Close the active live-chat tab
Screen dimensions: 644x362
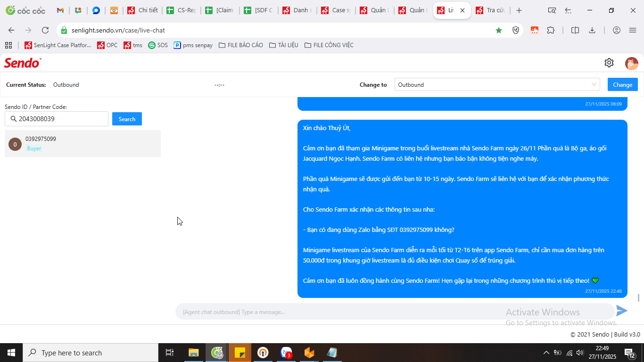[x=462, y=10]
